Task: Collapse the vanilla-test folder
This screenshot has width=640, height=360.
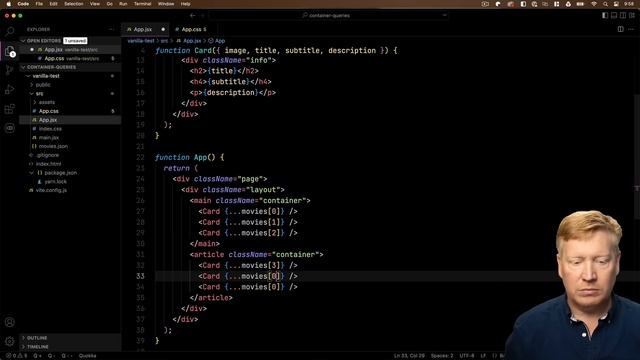Action: click(x=46, y=76)
